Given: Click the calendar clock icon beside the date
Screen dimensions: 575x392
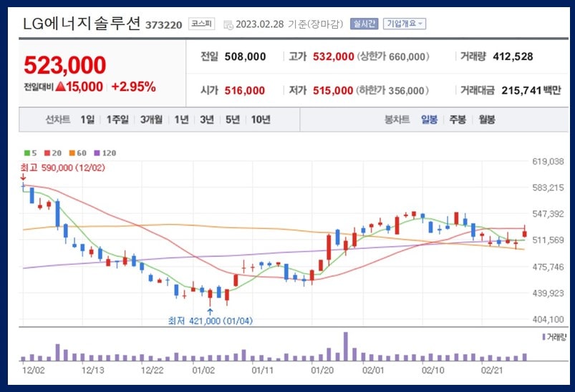Looking at the screenshot, I should tap(228, 25).
